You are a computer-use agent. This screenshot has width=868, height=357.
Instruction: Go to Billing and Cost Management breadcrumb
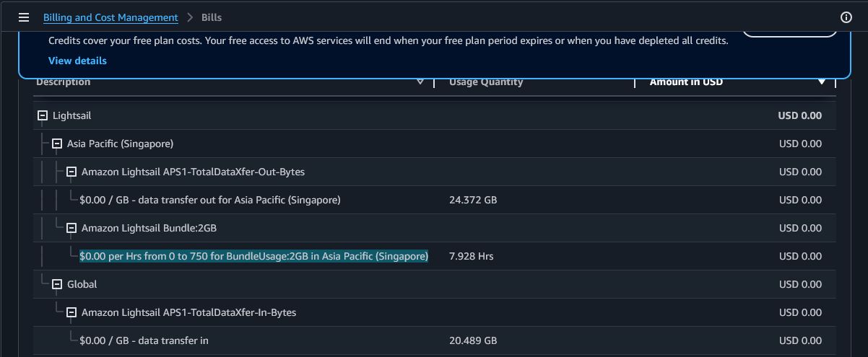(110, 17)
